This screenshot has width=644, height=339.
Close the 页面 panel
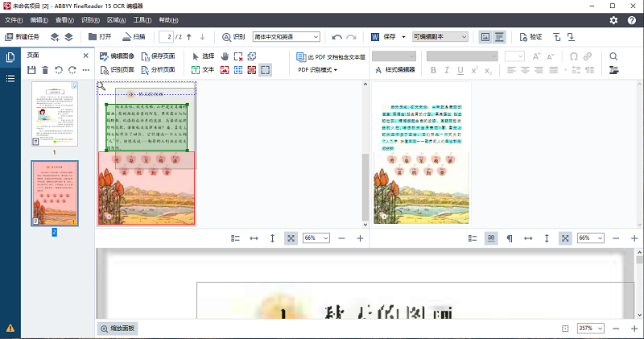[85, 56]
